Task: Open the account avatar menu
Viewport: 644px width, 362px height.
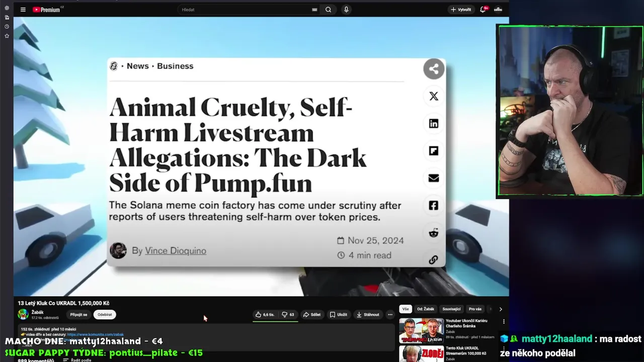Action: [x=498, y=10]
